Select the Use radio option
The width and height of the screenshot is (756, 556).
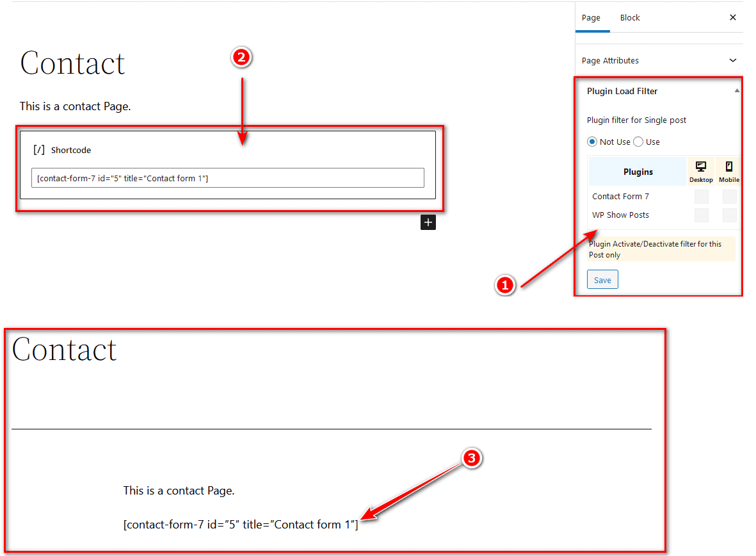click(638, 142)
